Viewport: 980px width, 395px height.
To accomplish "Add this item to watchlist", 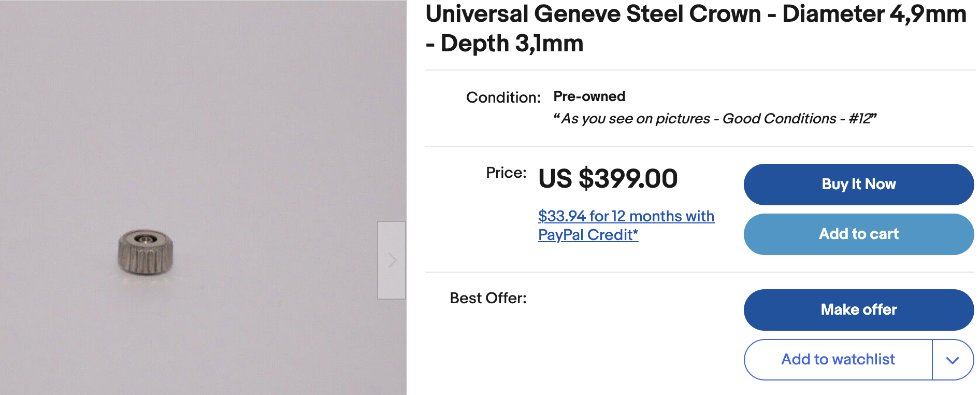I will pyautogui.click(x=838, y=360).
